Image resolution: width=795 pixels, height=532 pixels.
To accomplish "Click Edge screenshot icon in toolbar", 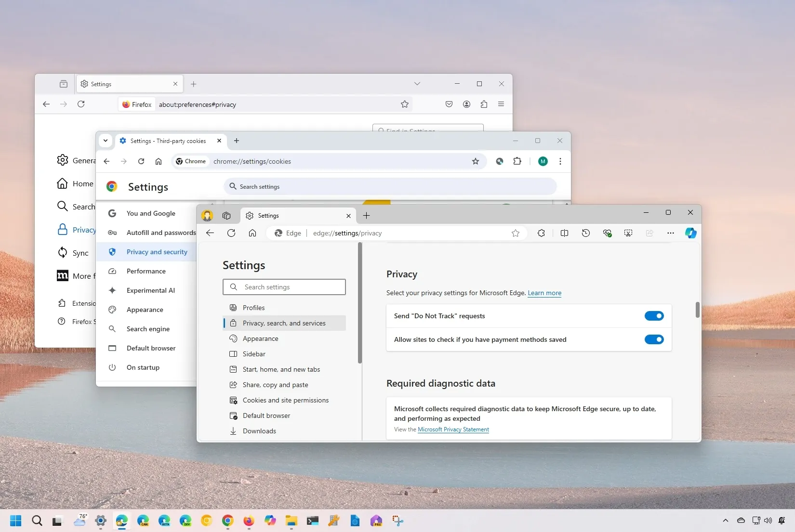I will click(628, 233).
